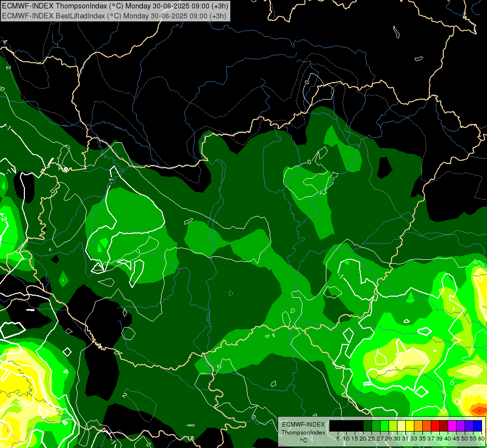Choose the orange 33–35 legend swatch

point(418,426)
